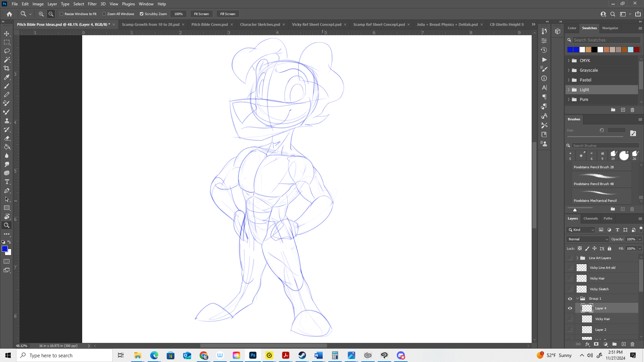Expand the Line Art Layers group

click(x=577, y=258)
